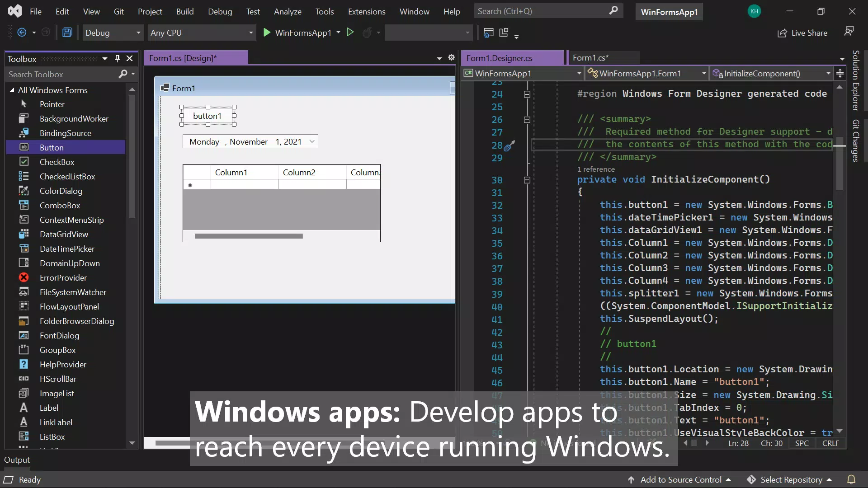Image resolution: width=868 pixels, height=488 pixels.
Task: Start WinFormsApp1 with green play icon
Action: (267, 33)
